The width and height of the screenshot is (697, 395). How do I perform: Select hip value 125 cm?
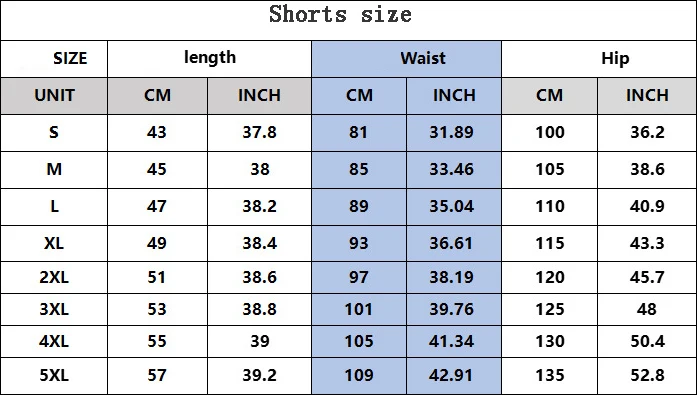coord(550,309)
